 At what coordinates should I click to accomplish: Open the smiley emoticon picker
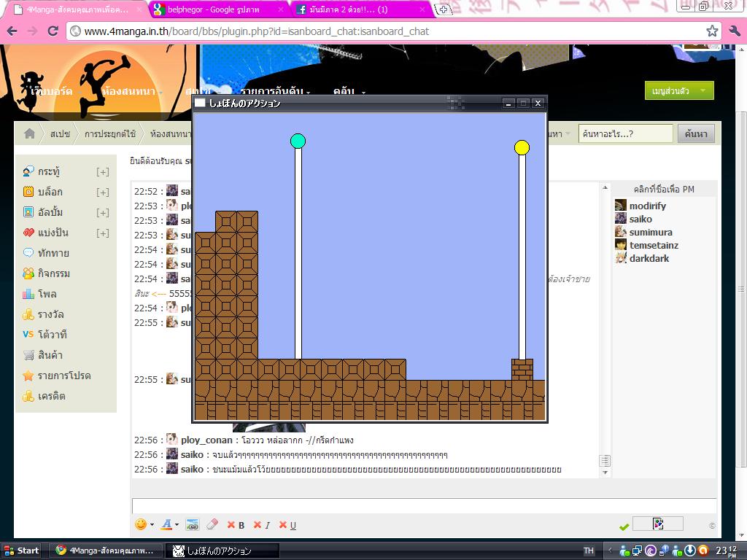(x=141, y=524)
